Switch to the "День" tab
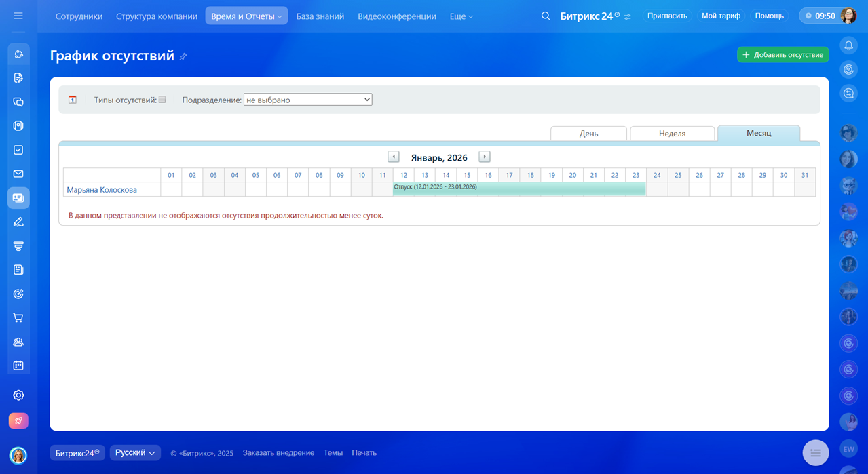This screenshot has width=868, height=474. point(588,134)
